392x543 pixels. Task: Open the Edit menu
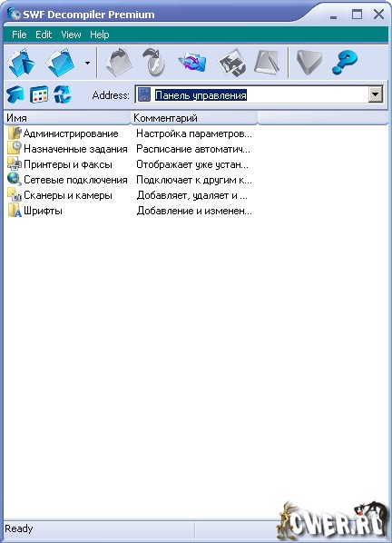pos(44,35)
